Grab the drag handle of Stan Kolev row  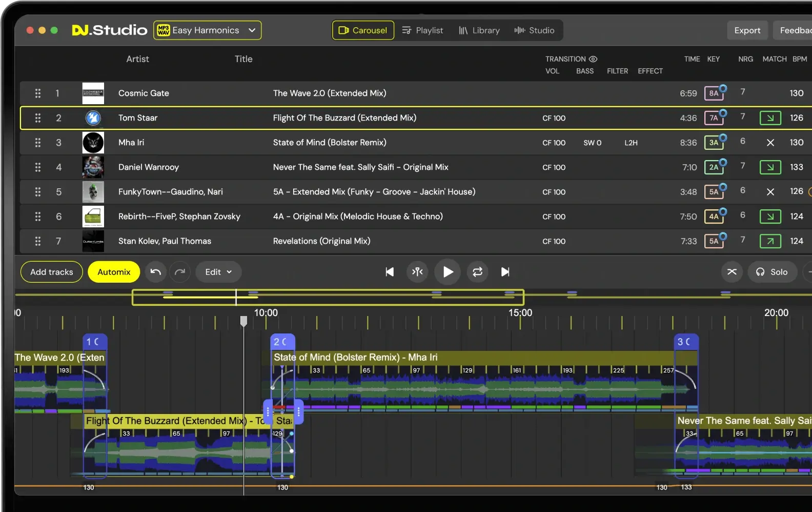point(37,241)
